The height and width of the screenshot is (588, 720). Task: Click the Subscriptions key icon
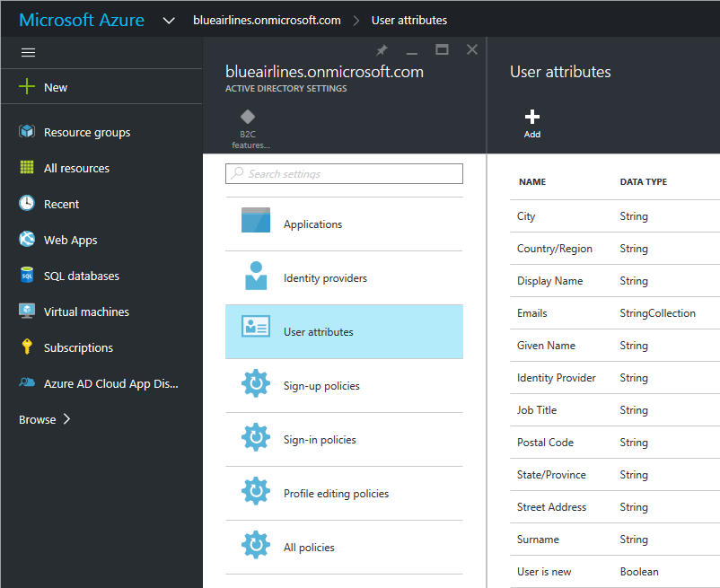click(27, 347)
